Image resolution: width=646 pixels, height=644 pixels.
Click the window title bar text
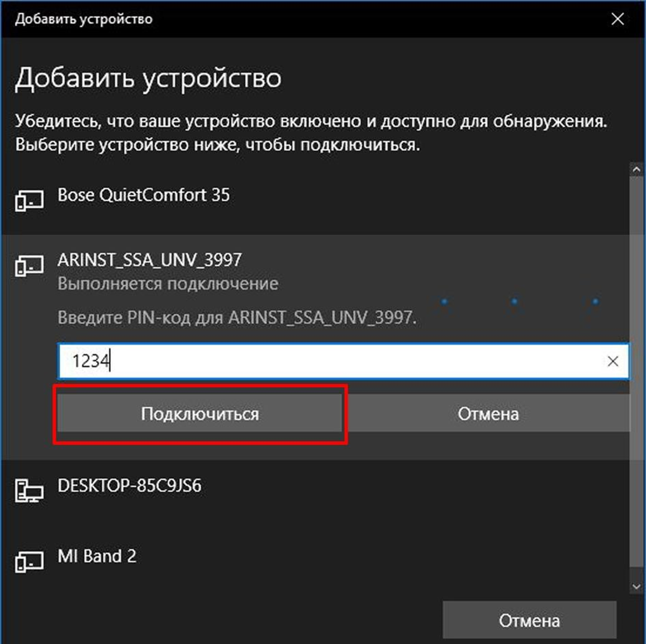tap(84, 19)
